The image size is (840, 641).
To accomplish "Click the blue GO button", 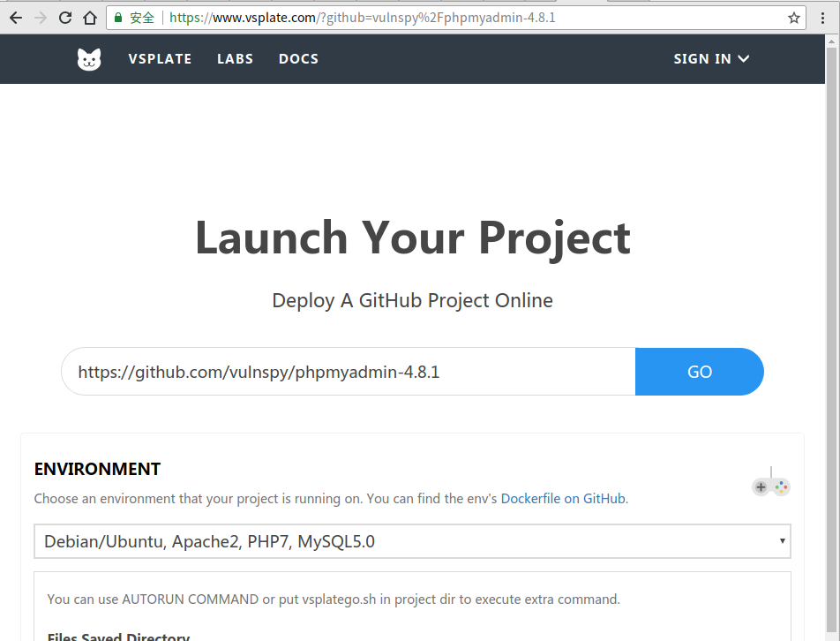I will (700, 372).
